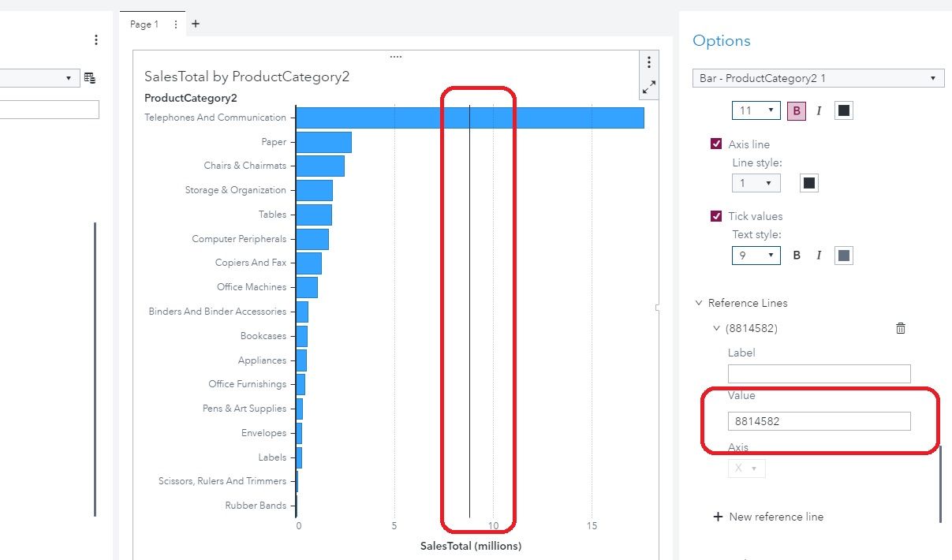Screen dimensions: 952x560
Task: Click New reference line
Action: click(769, 517)
